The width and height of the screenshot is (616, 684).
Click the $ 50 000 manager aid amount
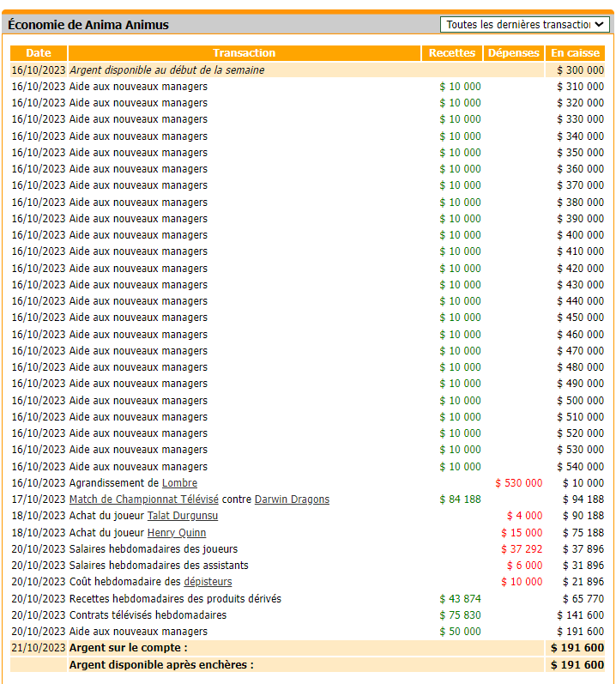tap(460, 631)
